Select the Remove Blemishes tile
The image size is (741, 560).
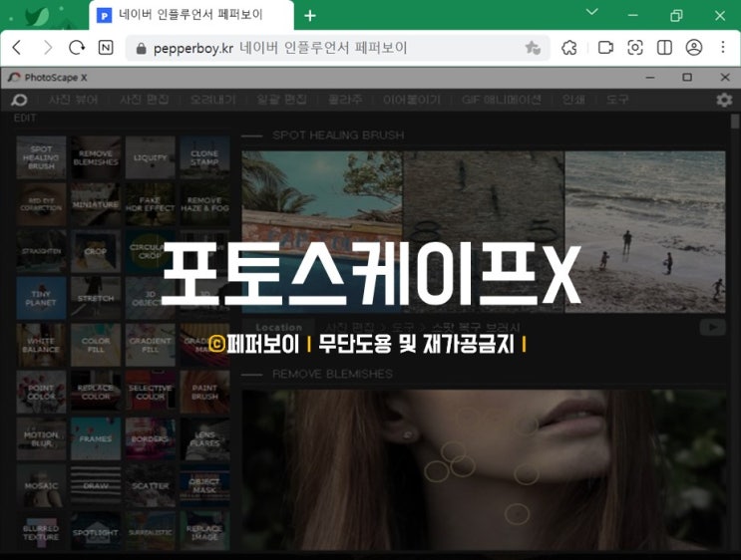coord(96,157)
